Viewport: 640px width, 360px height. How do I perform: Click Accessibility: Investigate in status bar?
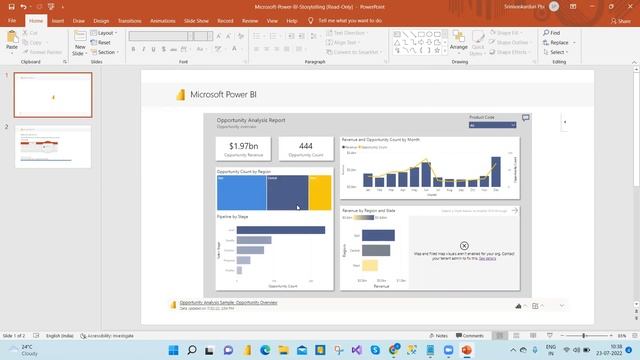[x=107, y=336]
